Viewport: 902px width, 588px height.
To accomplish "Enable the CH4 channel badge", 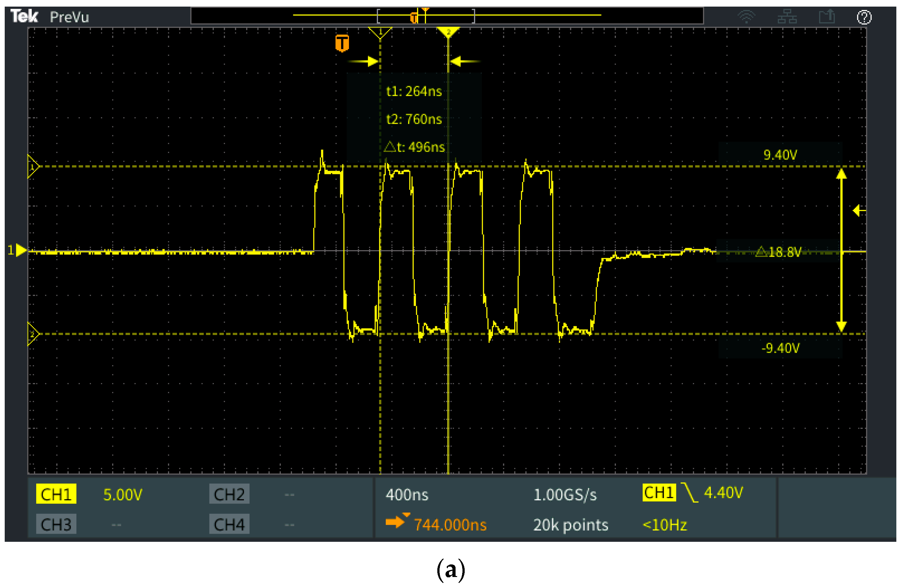I will click(229, 524).
